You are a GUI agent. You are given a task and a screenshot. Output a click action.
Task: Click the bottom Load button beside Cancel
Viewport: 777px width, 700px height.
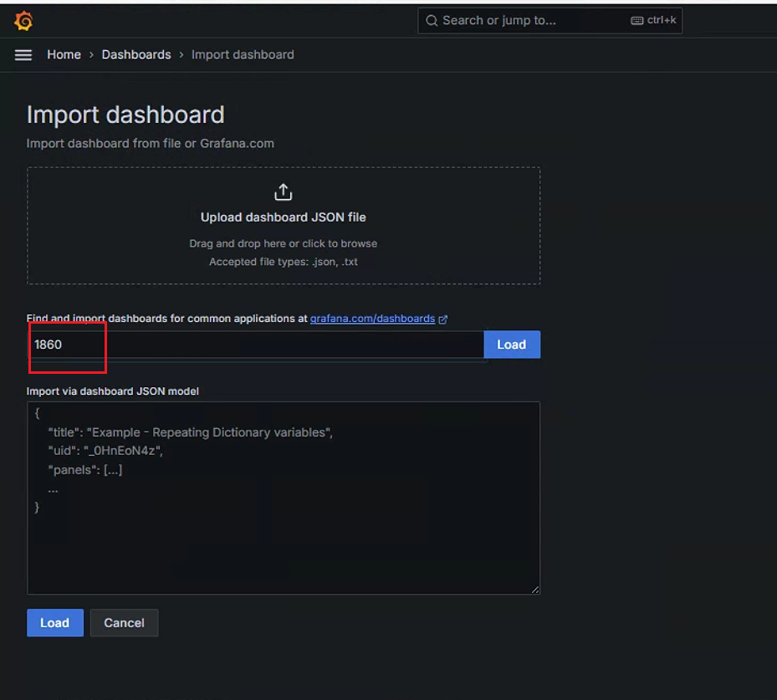(x=55, y=623)
